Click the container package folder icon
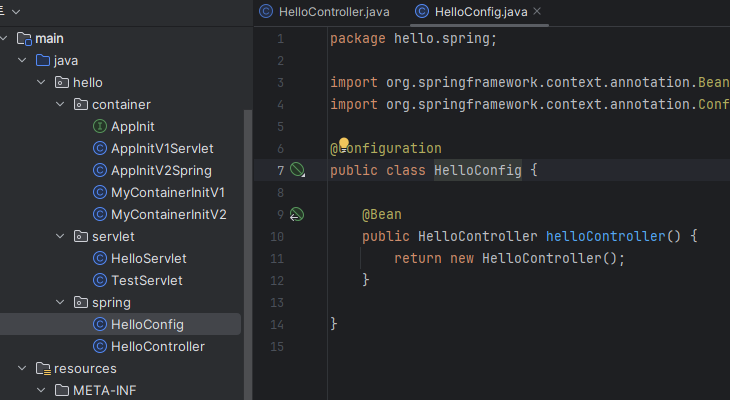Image resolution: width=730 pixels, height=400 pixels. click(x=81, y=104)
